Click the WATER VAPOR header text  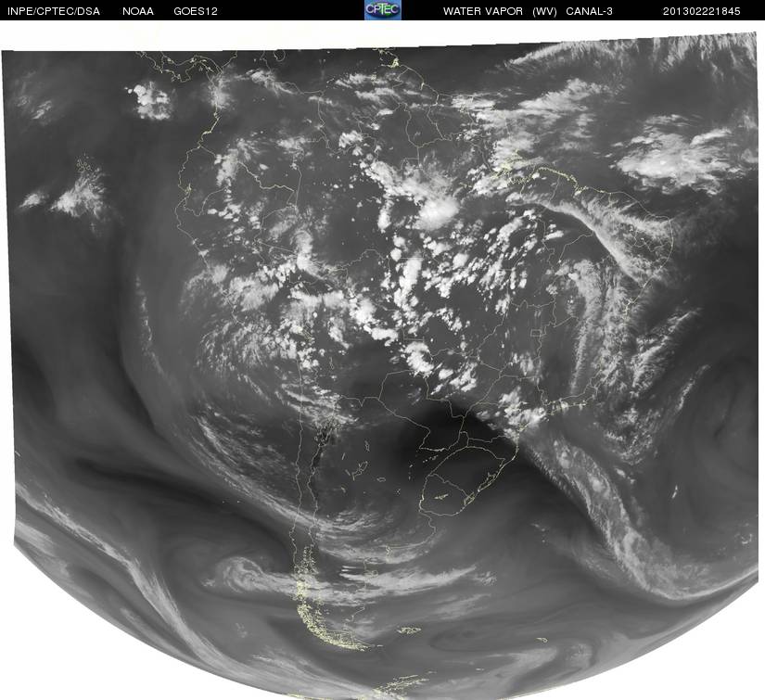(x=483, y=11)
